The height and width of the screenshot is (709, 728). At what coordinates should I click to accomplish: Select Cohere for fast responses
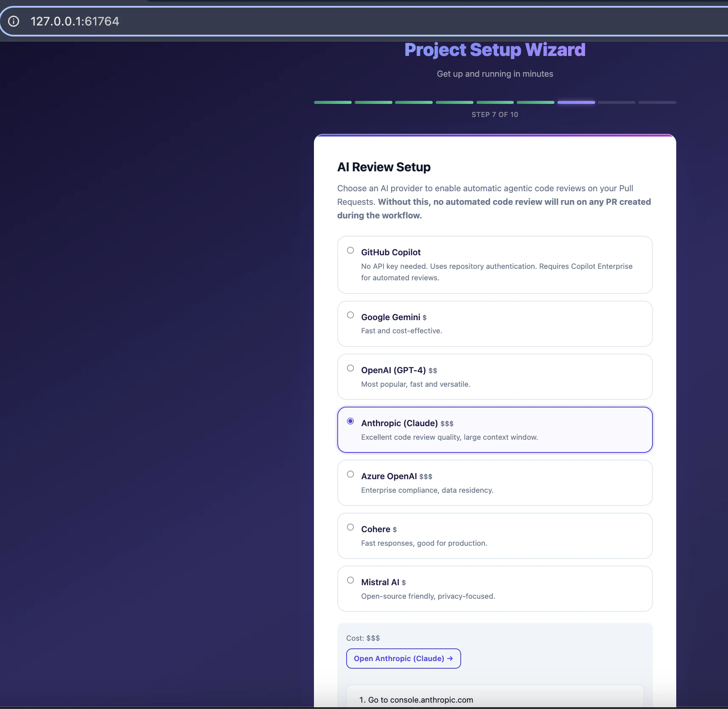click(x=350, y=527)
